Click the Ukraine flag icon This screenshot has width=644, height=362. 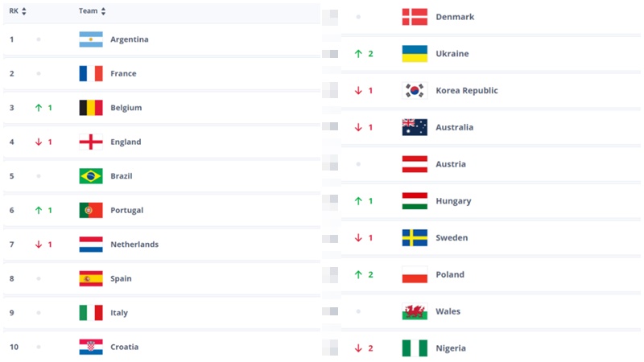coord(415,54)
